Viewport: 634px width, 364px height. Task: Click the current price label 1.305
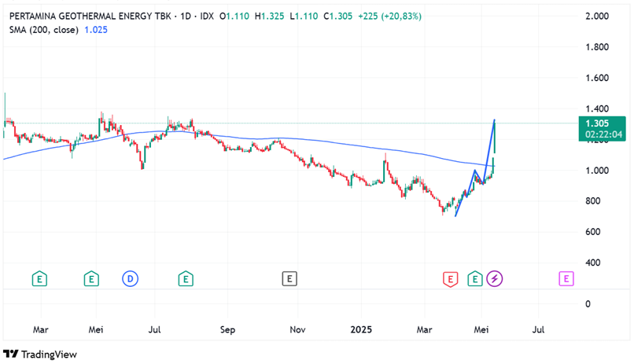pos(602,128)
